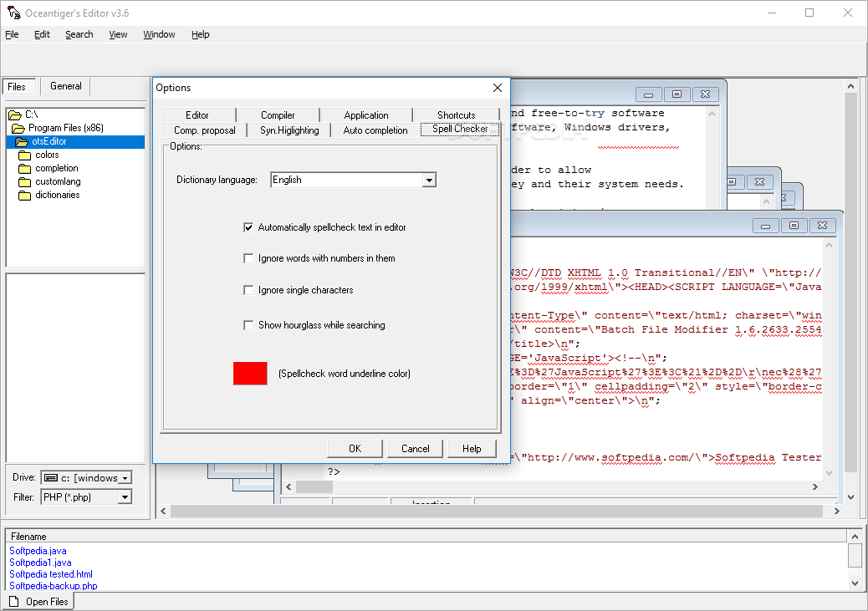Enable Ignore words with numbers in them

(248, 258)
